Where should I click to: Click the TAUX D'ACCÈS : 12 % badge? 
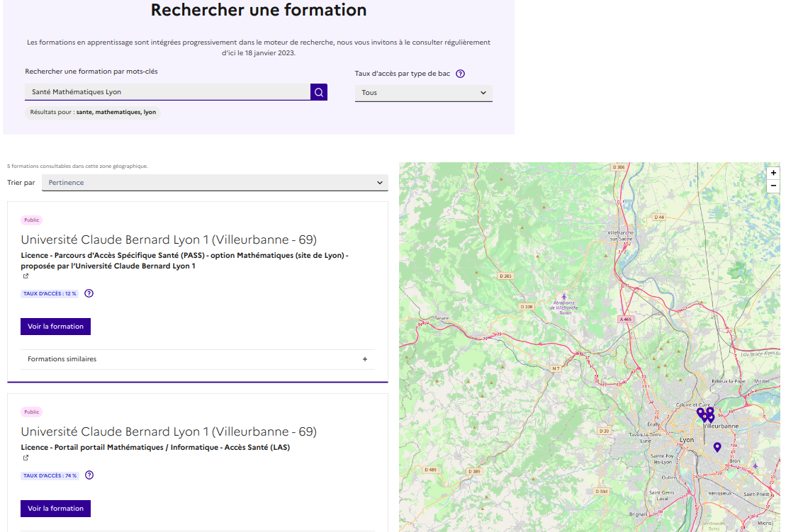(x=50, y=293)
